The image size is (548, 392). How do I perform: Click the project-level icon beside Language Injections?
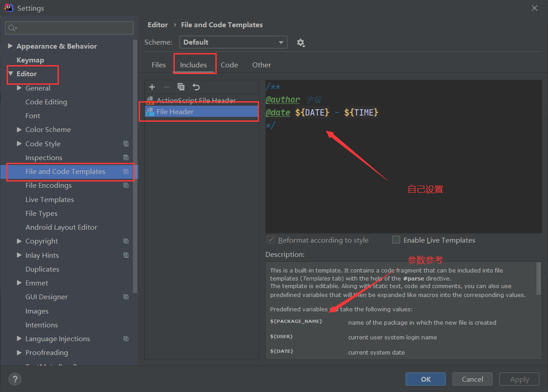point(126,339)
